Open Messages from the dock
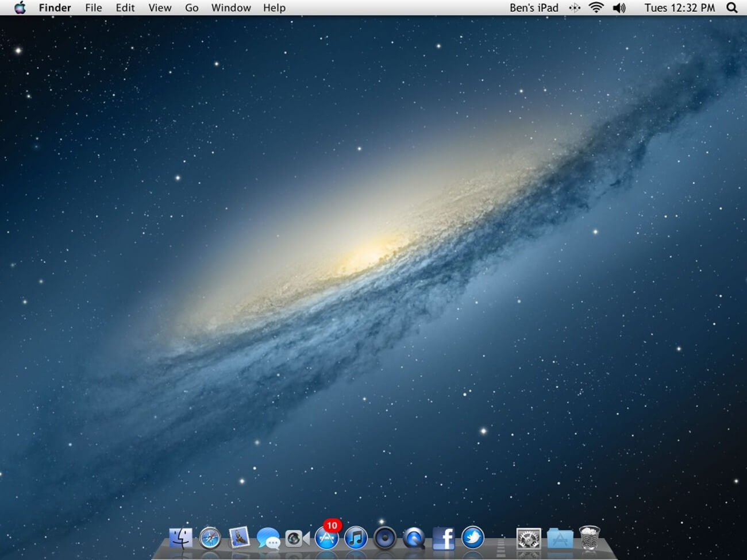Viewport: 747px width, 560px height. click(x=268, y=539)
